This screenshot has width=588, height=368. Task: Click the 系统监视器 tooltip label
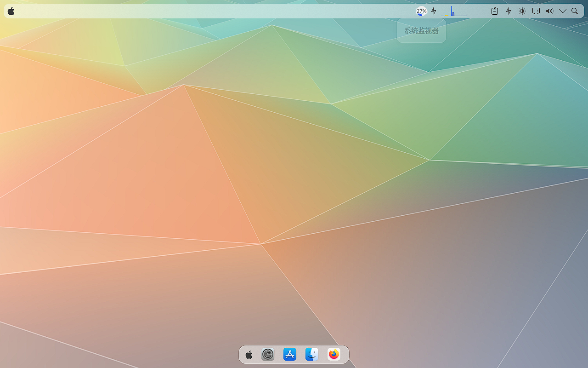point(421,31)
